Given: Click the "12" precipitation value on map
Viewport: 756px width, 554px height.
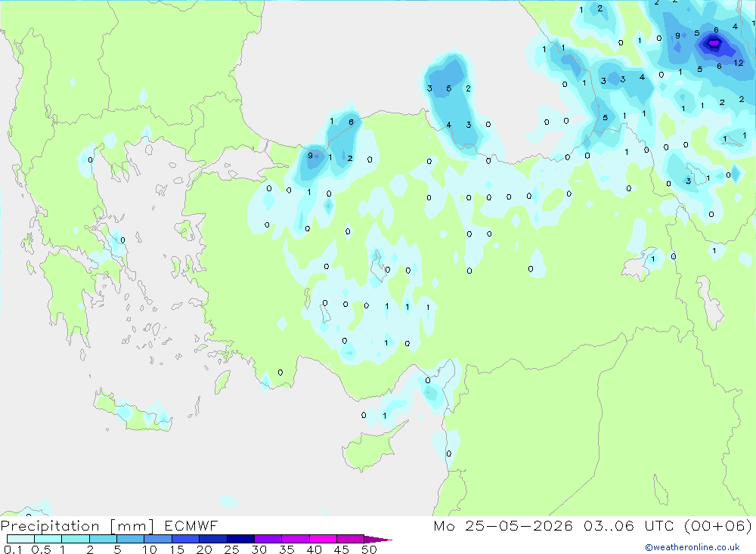Looking at the screenshot, I should coord(738,63).
